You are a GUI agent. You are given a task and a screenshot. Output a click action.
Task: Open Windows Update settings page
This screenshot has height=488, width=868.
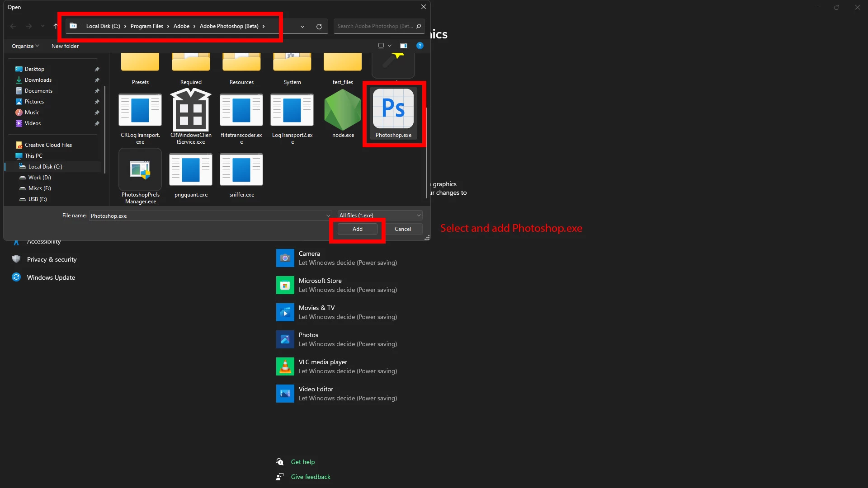[51, 277]
